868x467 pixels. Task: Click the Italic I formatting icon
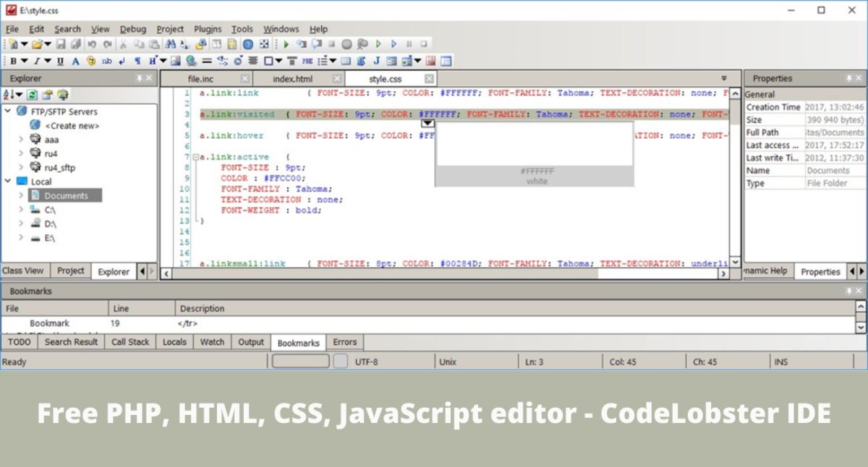[x=37, y=61]
